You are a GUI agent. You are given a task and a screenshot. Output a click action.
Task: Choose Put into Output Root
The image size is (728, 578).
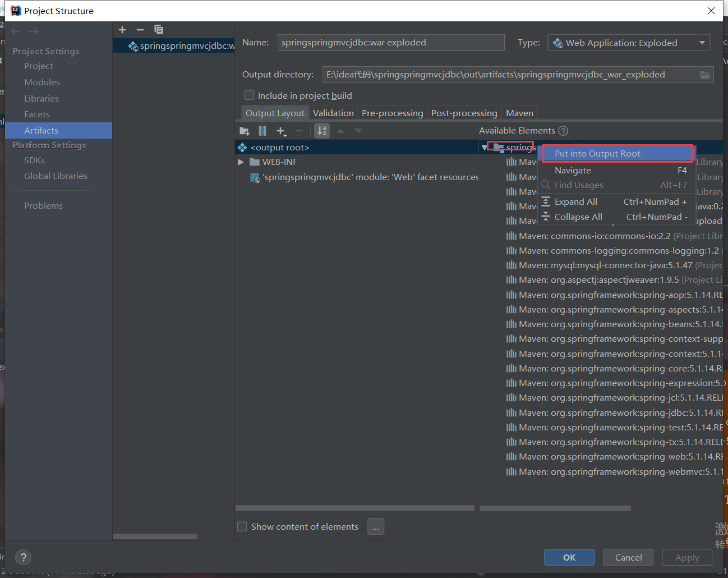tap(617, 153)
